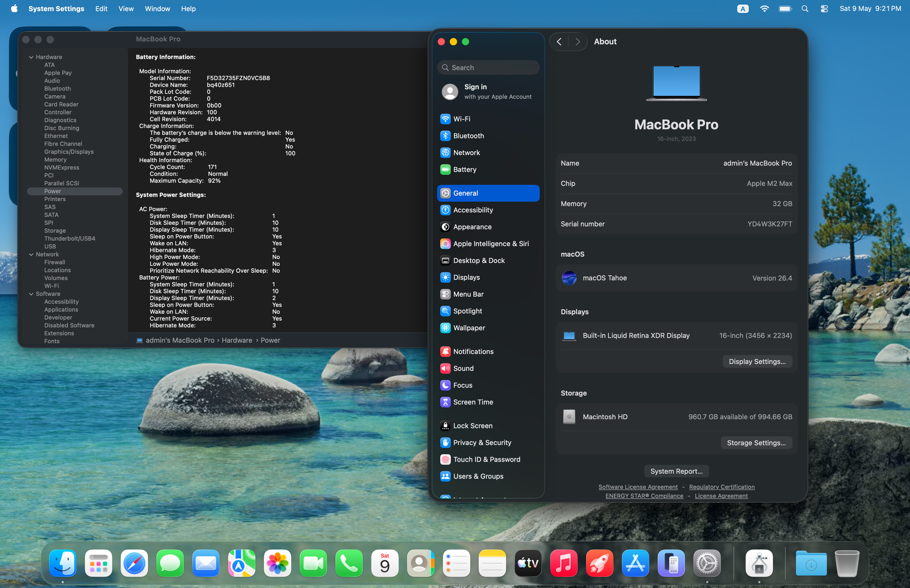
Task: Open Wi-Fi settings in sidebar
Action: point(488,119)
